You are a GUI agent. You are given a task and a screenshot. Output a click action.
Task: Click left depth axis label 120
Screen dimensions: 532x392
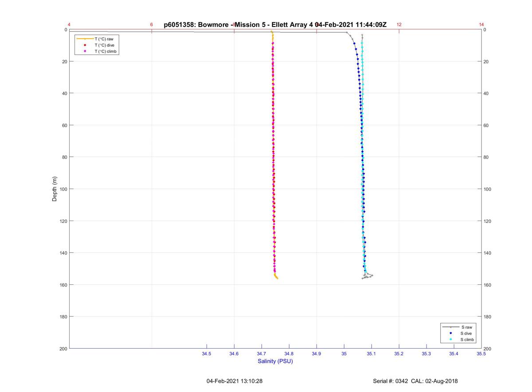(x=63, y=221)
